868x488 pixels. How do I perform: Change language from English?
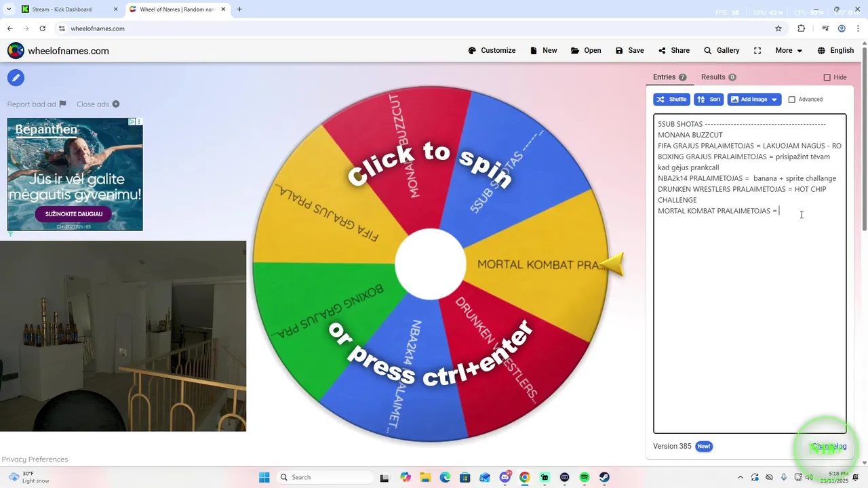click(835, 51)
